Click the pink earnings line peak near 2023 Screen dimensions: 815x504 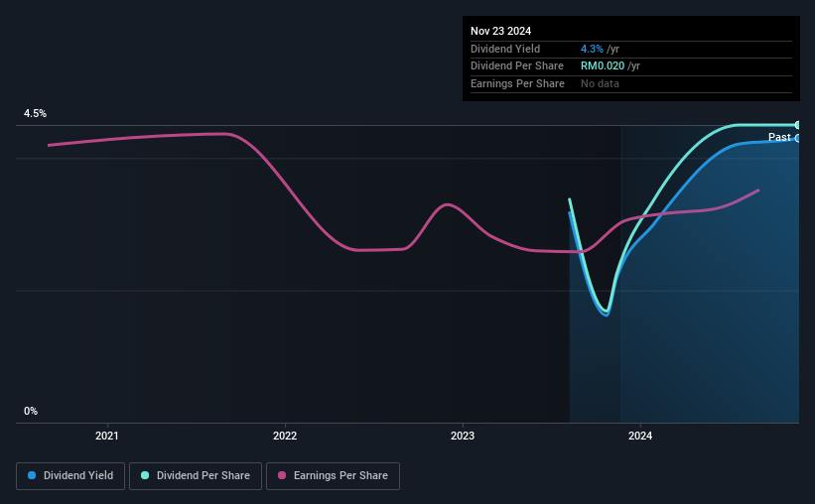tap(448, 204)
